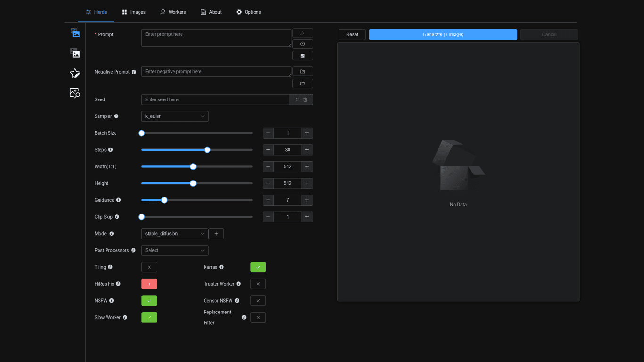Click the clock history icon beside Prompt
This screenshot has height=362, width=644.
[x=303, y=44]
